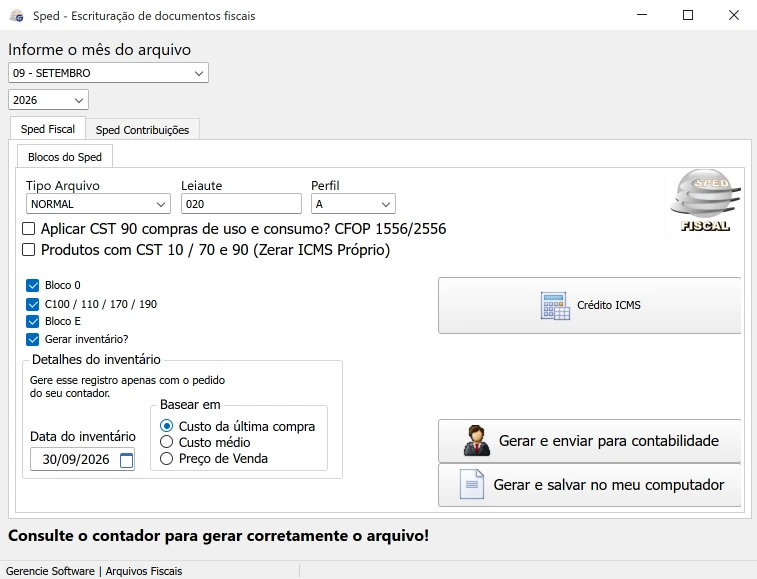Image resolution: width=757 pixels, height=579 pixels.
Task: Select Custo da última compra radio
Action: click(166, 426)
